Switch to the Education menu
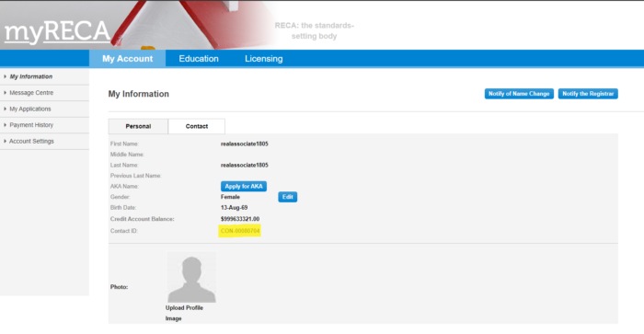Image resolution: width=644 pixels, height=334 pixels. point(199,59)
